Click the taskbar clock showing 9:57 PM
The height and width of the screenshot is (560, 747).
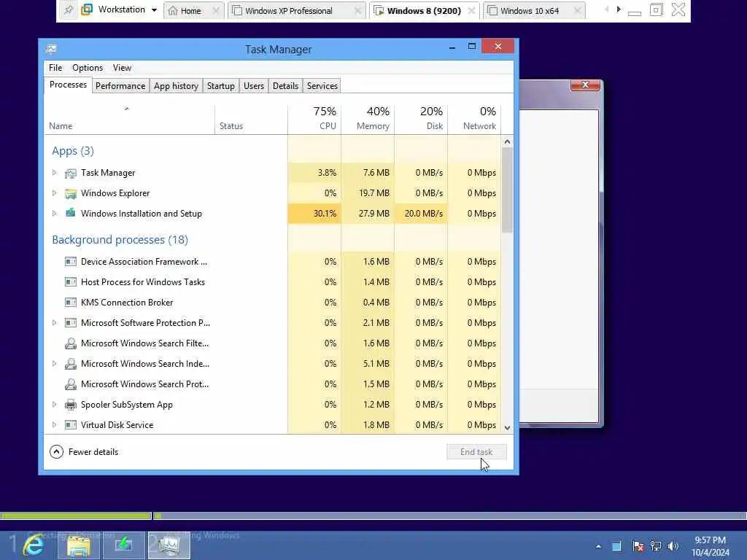(x=711, y=546)
